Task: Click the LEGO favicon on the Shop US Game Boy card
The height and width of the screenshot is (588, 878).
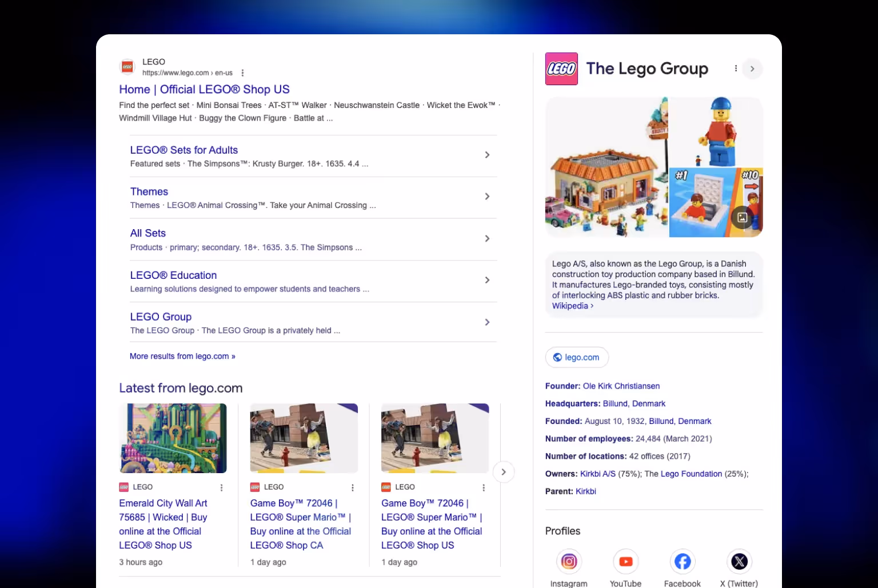Action: (386, 487)
